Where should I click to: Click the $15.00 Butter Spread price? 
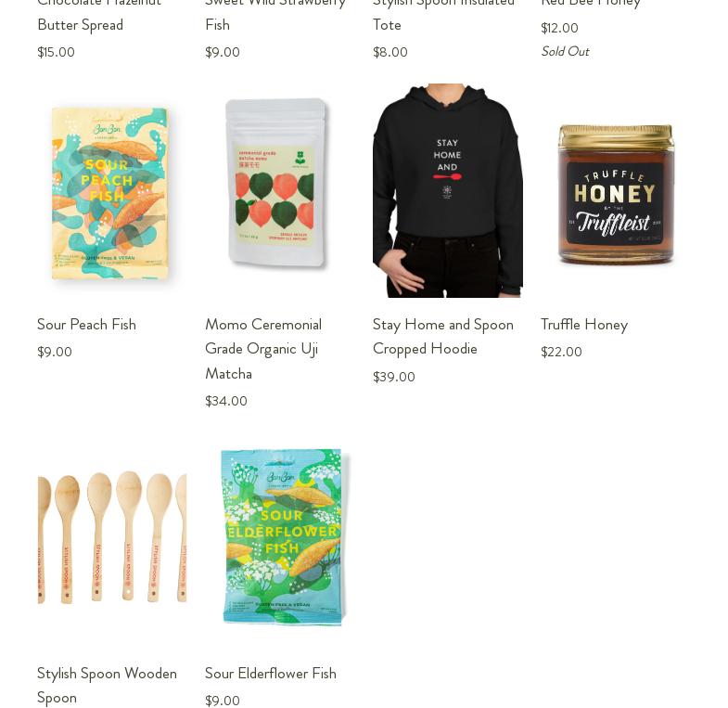[56, 52]
